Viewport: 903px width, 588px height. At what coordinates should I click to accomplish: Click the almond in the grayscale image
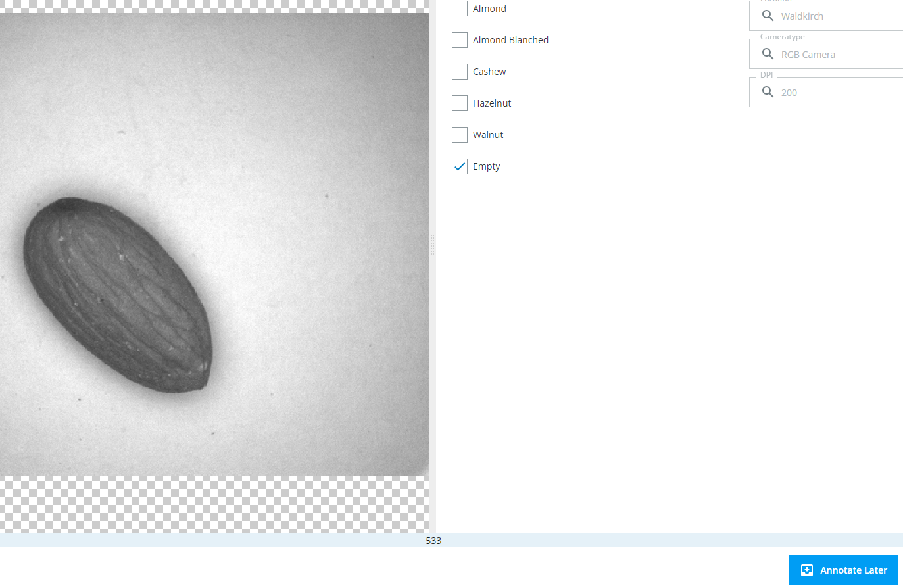coord(118,296)
